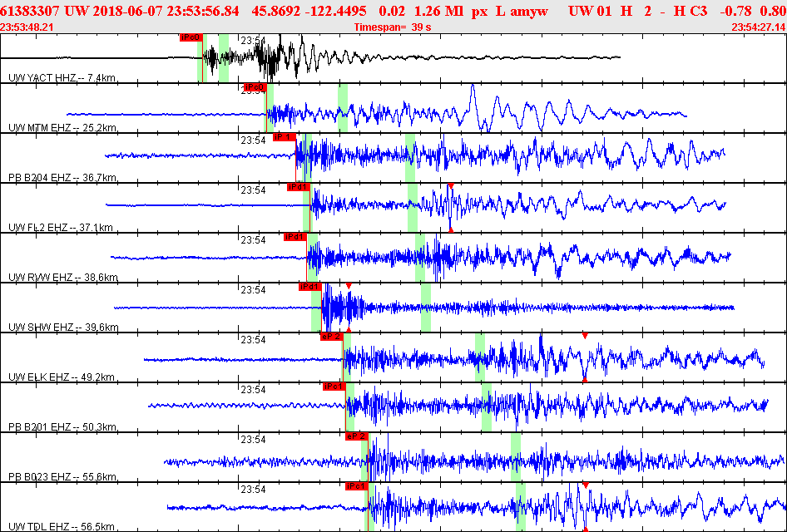787x532 pixels.
Task: Click bottom red amplitude triangle on FL2 trace
Action: pyautogui.click(x=451, y=229)
